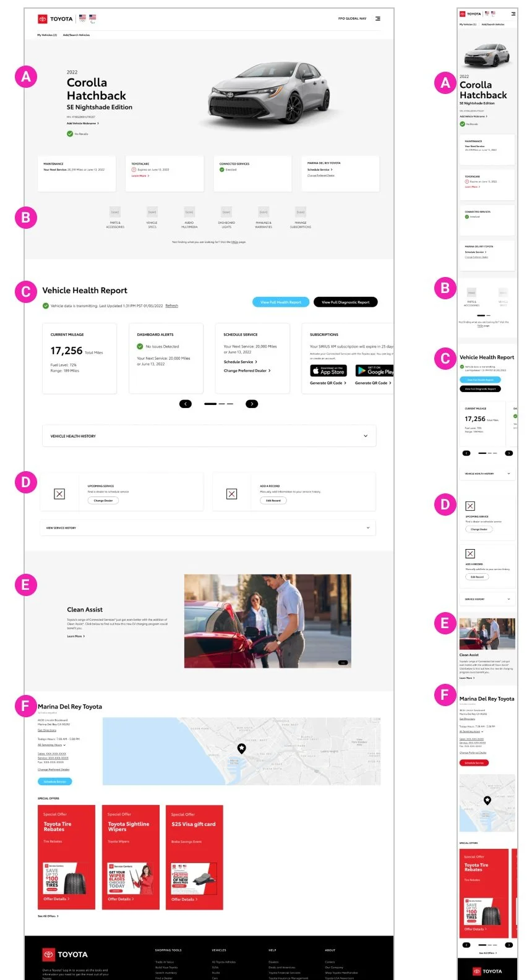Image resolution: width=532 pixels, height=980 pixels.
Task: Open My Vehicles (2) in mobile navigation
Action: click(468, 25)
